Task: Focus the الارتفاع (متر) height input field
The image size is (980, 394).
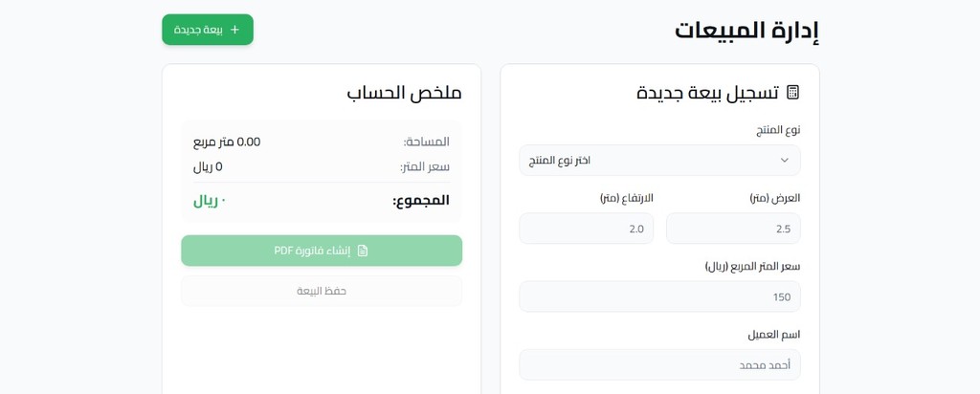Action: (x=586, y=229)
